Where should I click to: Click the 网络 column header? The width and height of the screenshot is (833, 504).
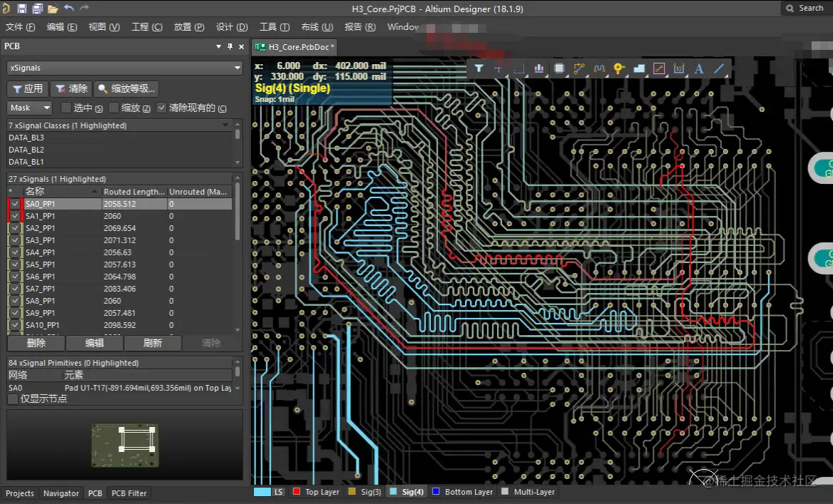[35, 375]
